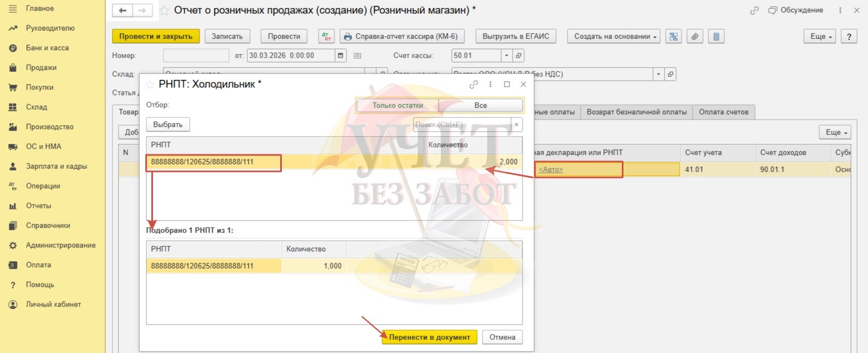Copy the document link with the chain icon in the title bar
This screenshot has width=868, height=353.
[754, 10]
